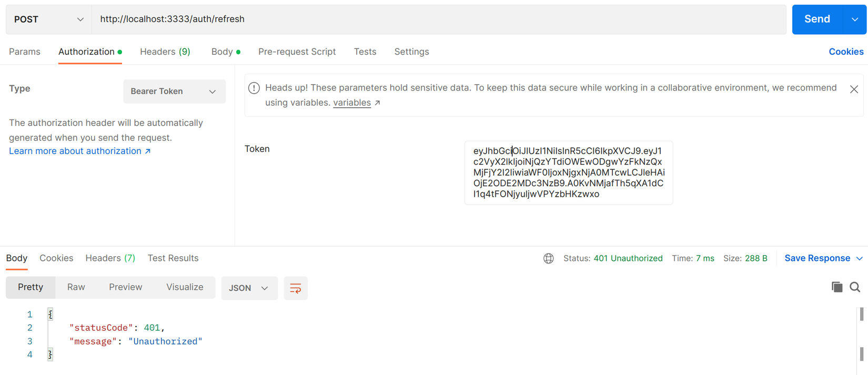Viewport: 868px width, 375px height.
Task: Toggle line wrap in the response viewer
Action: click(296, 288)
